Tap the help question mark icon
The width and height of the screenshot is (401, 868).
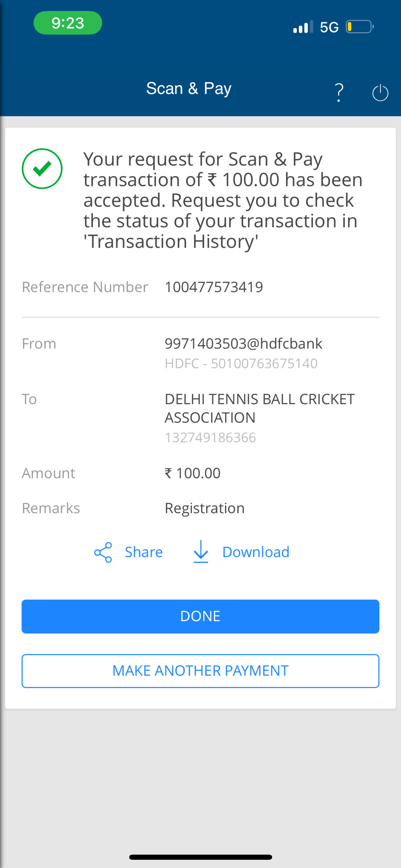click(339, 92)
